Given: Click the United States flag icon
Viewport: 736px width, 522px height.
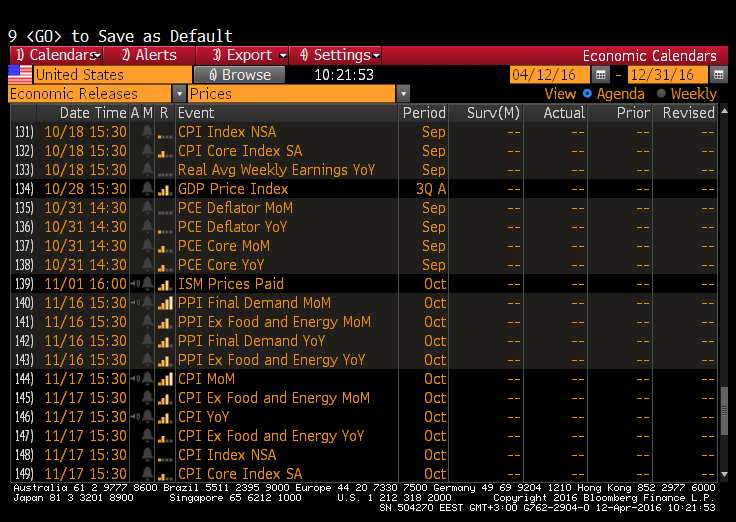Looking at the screenshot, I should click(20, 75).
